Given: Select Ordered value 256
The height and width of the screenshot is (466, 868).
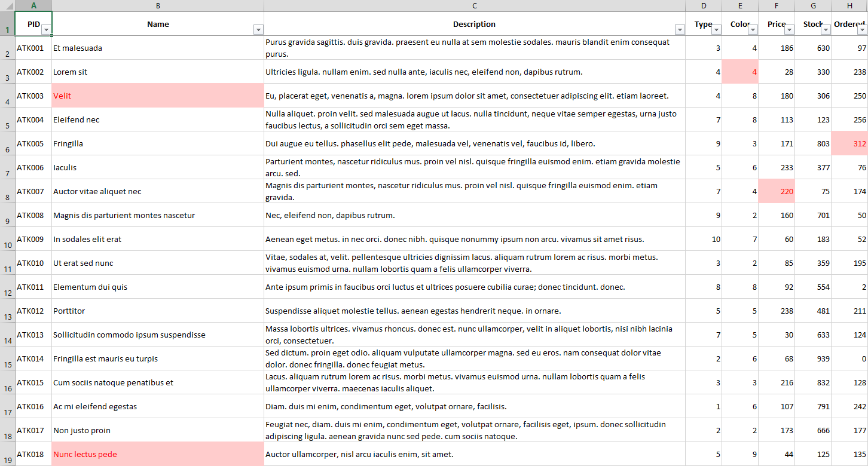Looking at the screenshot, I should 849,119.
